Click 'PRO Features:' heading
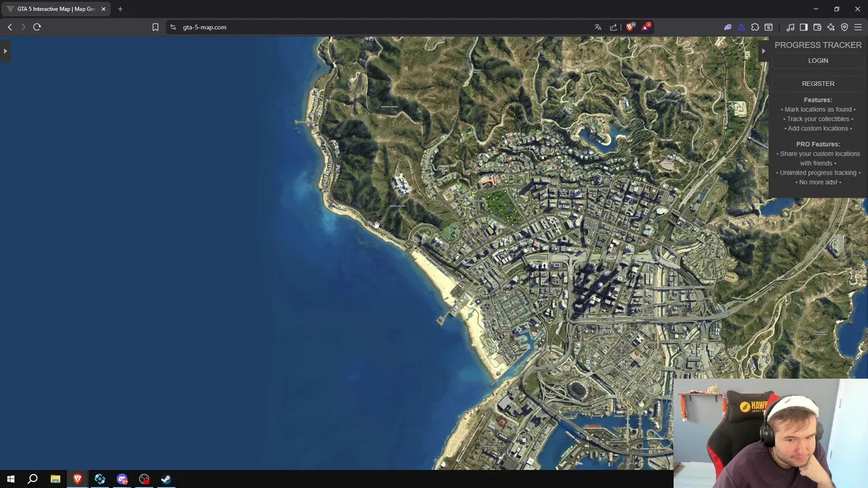The width and height of the screenshot is (868, 488). click(x=818, y=144)
